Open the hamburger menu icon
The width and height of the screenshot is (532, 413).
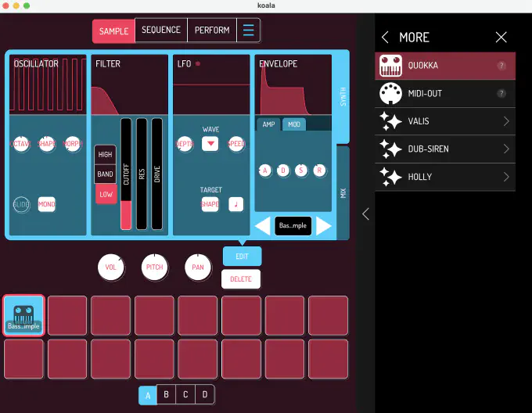[248, 31]
